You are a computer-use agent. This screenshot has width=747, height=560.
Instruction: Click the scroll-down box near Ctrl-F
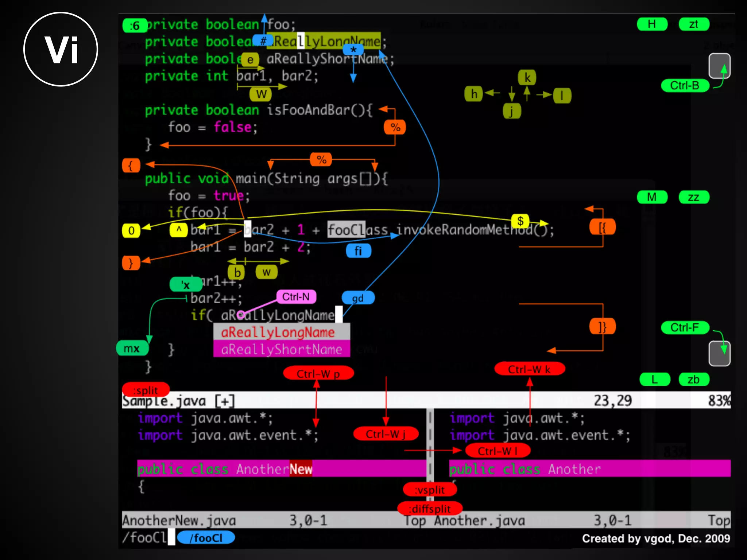(719, 353)
